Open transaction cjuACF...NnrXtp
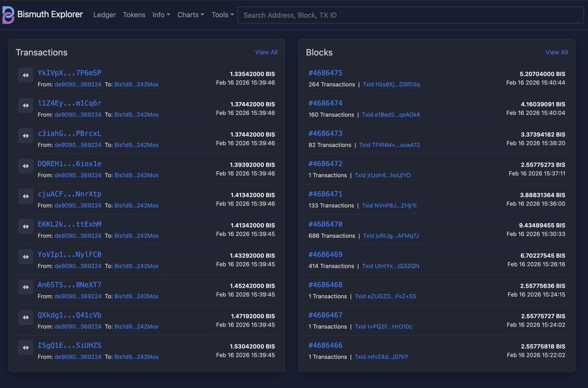 [70, 194]
